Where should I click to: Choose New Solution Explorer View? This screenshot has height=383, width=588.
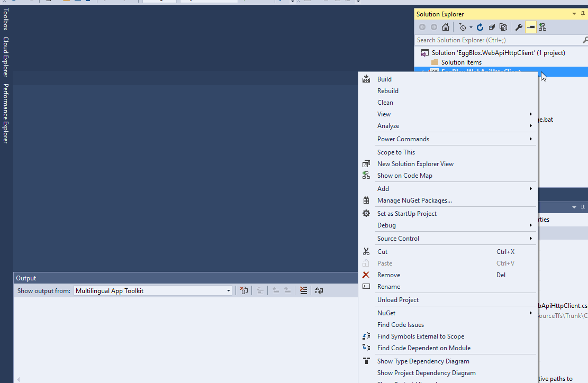448,164
